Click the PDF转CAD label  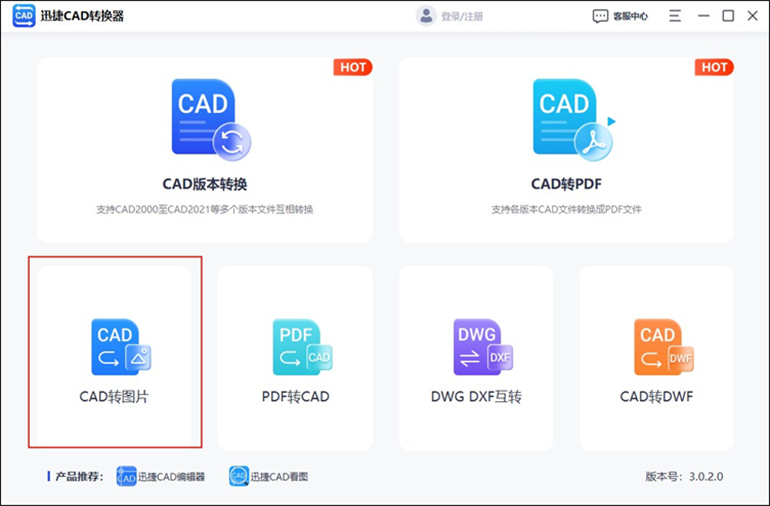[x=296, y=396]
